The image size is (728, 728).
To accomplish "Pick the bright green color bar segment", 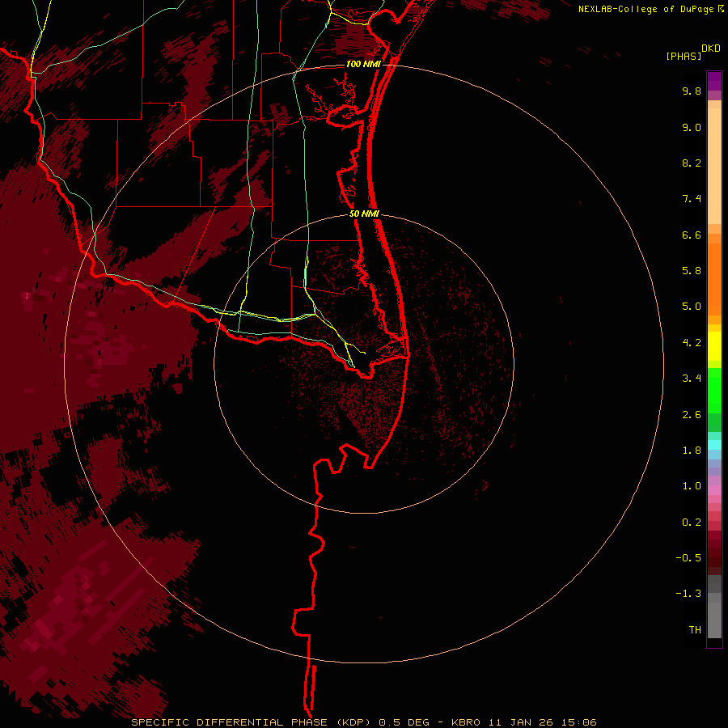I will 714,391.
